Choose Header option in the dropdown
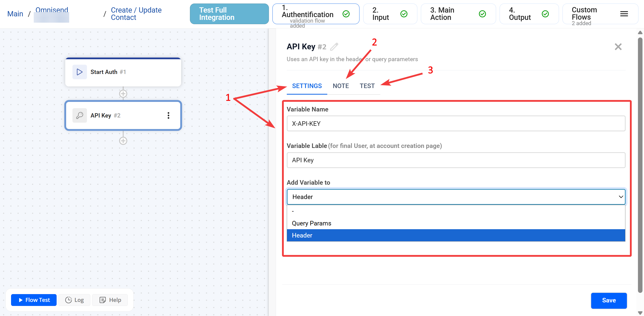The image size is (644, 316). [x=302, y=235]
